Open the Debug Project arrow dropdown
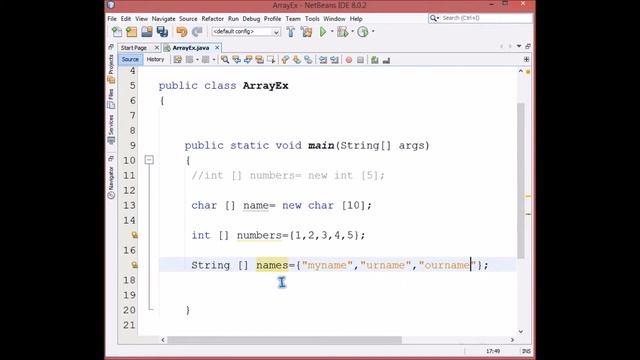 coord(352,31)
